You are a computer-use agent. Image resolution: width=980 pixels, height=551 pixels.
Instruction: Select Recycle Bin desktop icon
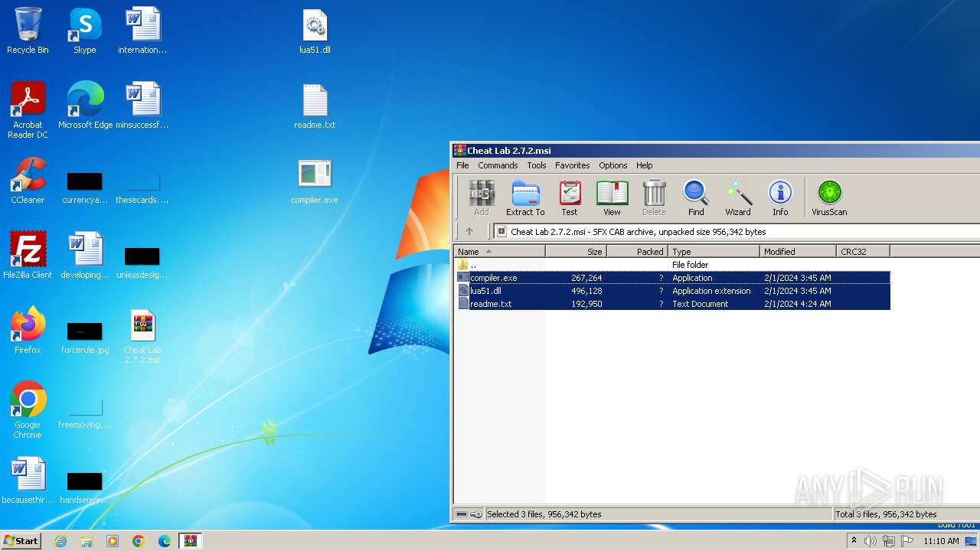tap(28, 31)
